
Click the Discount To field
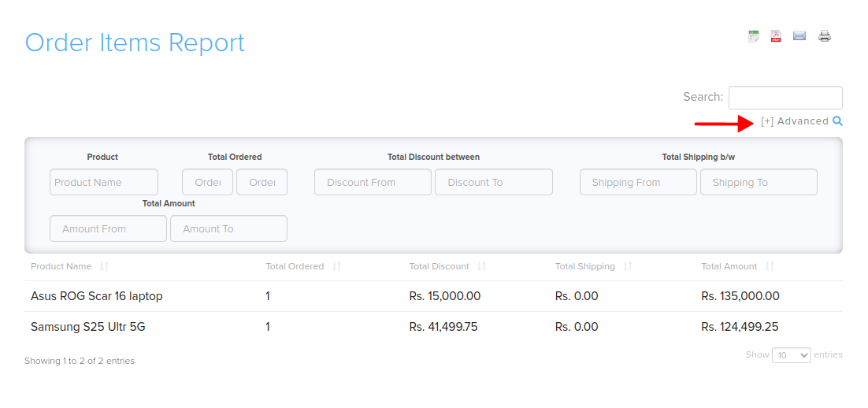tap(494, 182)
